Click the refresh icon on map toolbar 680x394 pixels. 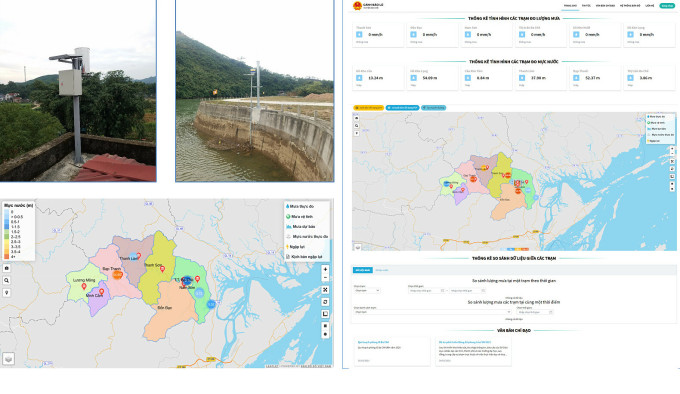[x=325, y=302]
